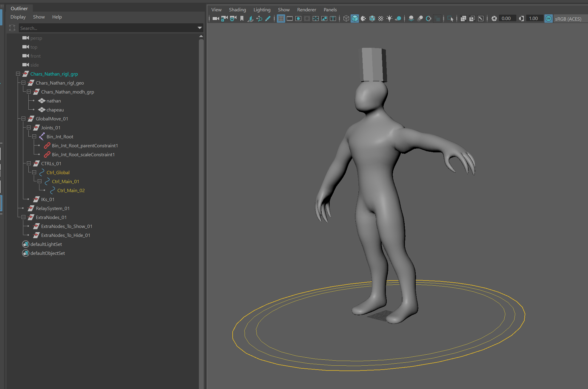Collapse the Ctrl_Global hierarchy
The image size is (588, 389).
click(x=34, y=172)
